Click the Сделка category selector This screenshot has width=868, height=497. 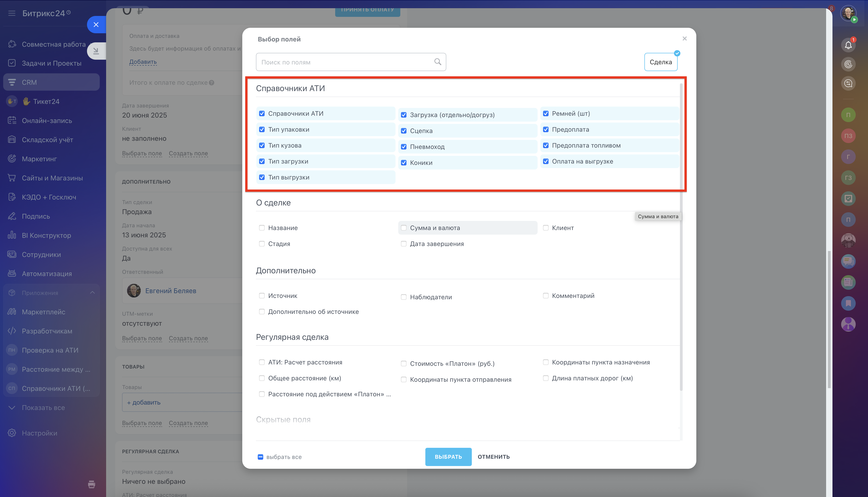click(x=661, y=62)
